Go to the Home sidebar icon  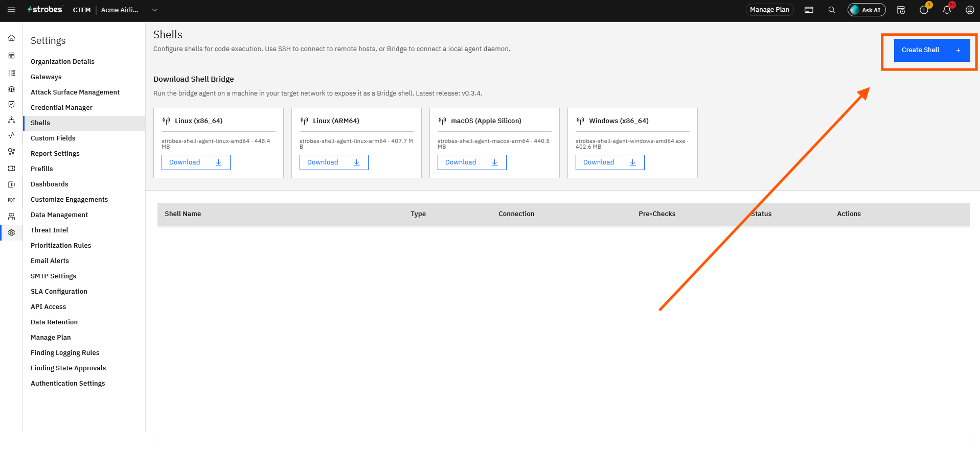pyautogui.click(x=11, y=38)
